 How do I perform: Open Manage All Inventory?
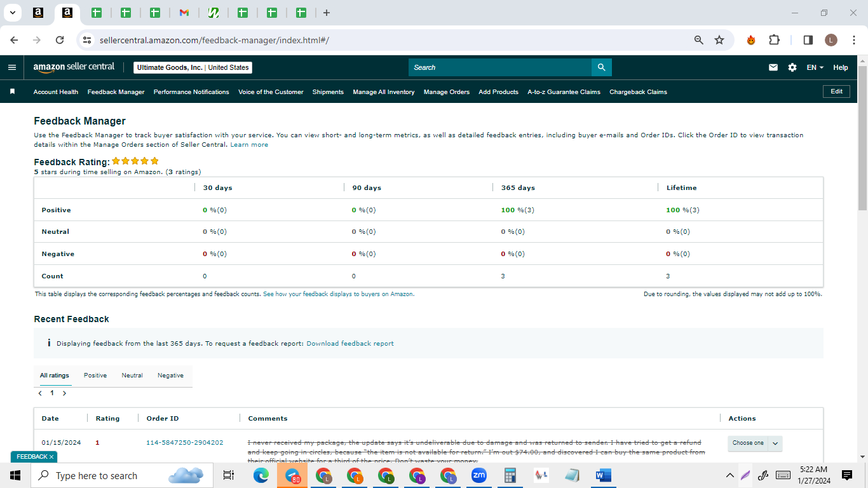(384, 92)
